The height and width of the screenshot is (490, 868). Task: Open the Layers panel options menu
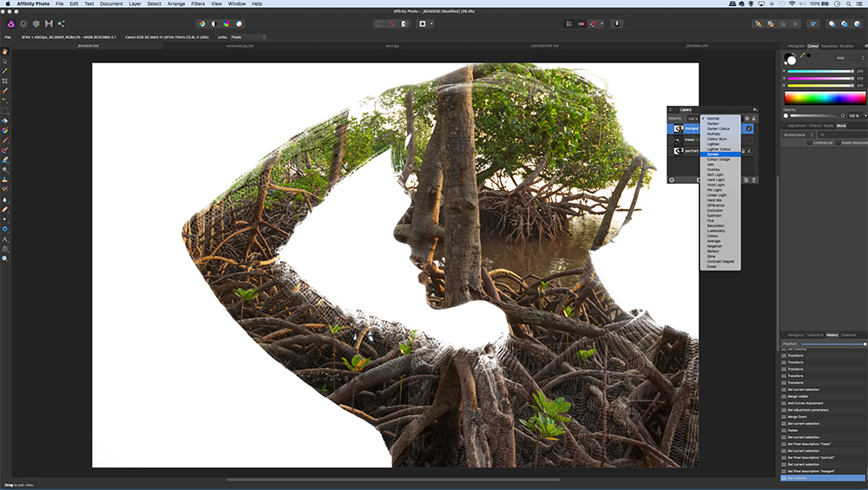pyautogui.click(x=754, y=109)
